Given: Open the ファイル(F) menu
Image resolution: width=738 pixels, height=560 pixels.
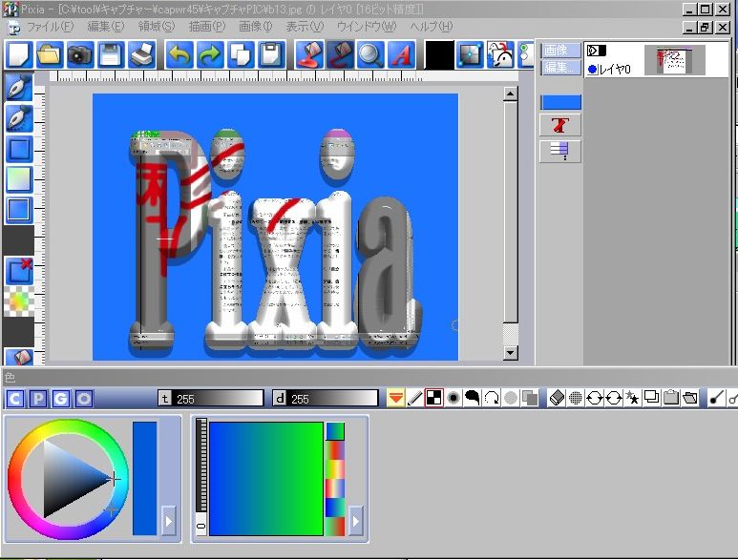Looking at the screenshot, I should pos(50,27).
